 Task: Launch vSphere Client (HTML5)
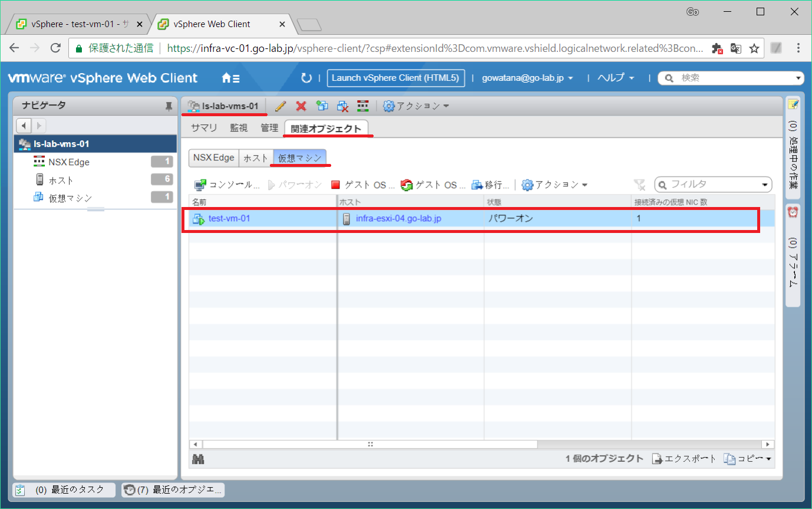pyautogui.click(x=396, y=78)
